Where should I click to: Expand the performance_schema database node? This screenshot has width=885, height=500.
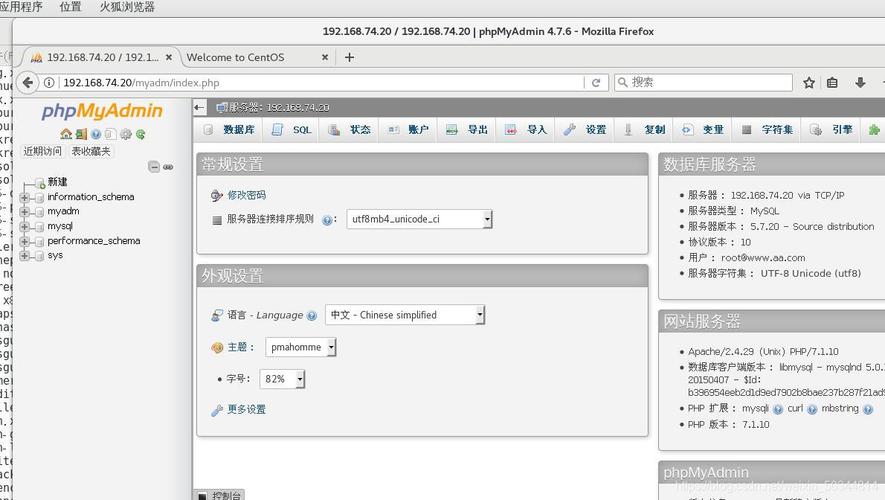[x=24, y=242]
